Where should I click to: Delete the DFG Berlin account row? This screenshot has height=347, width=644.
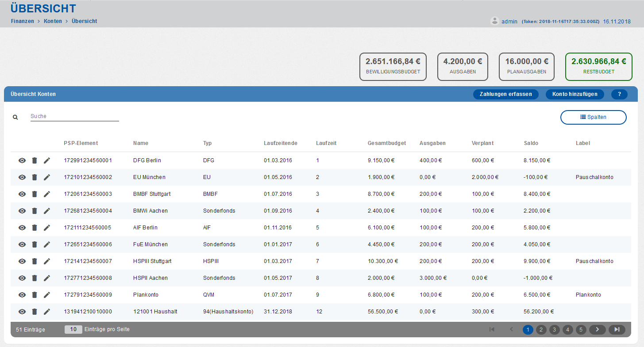35,160
